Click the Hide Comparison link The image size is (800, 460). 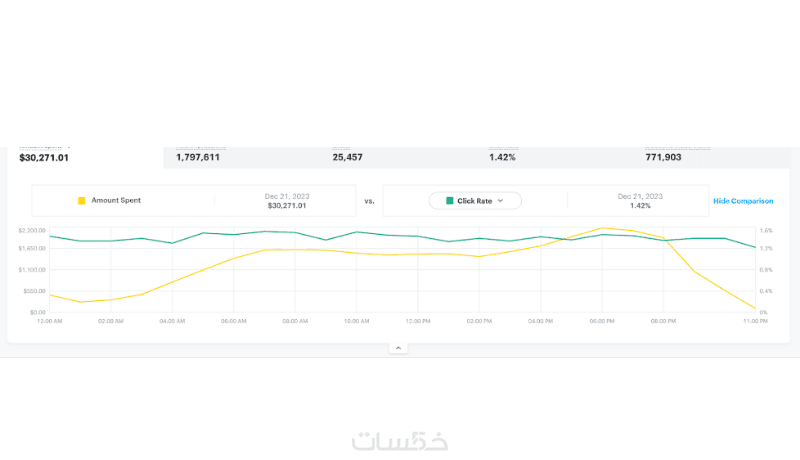click(743, 201)
